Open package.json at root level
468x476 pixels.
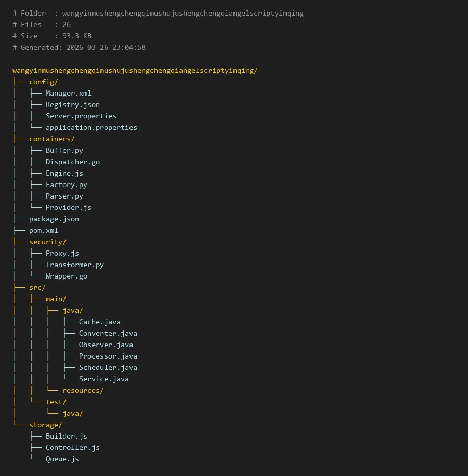pyautogui.click(x=54, y=219)
